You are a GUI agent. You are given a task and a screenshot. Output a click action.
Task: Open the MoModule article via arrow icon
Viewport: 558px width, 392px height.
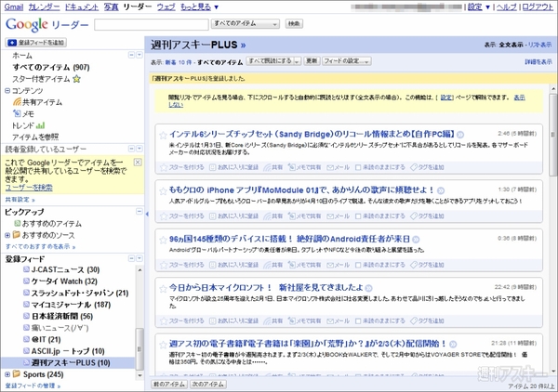(x=441, y=190)
